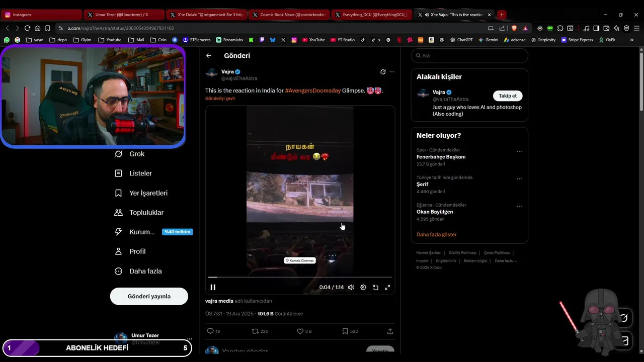Switch to the Cosmic Book News tab
644x362 pixels.
(x=289, y=15)
